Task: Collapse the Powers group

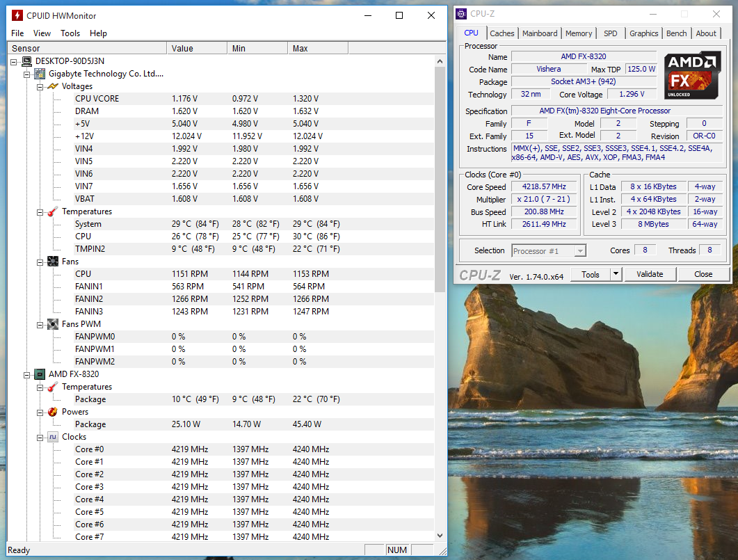Action: (40, 413)
